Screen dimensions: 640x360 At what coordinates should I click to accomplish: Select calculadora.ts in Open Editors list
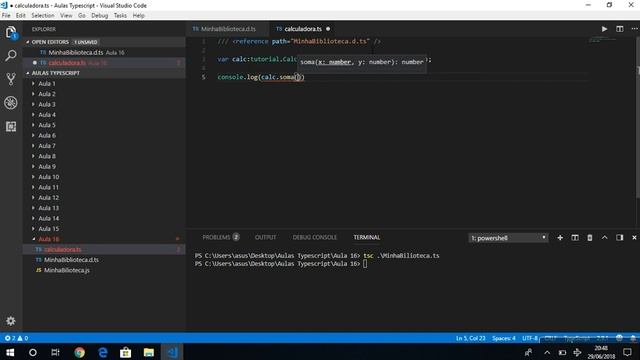click(x=104, y=63)
